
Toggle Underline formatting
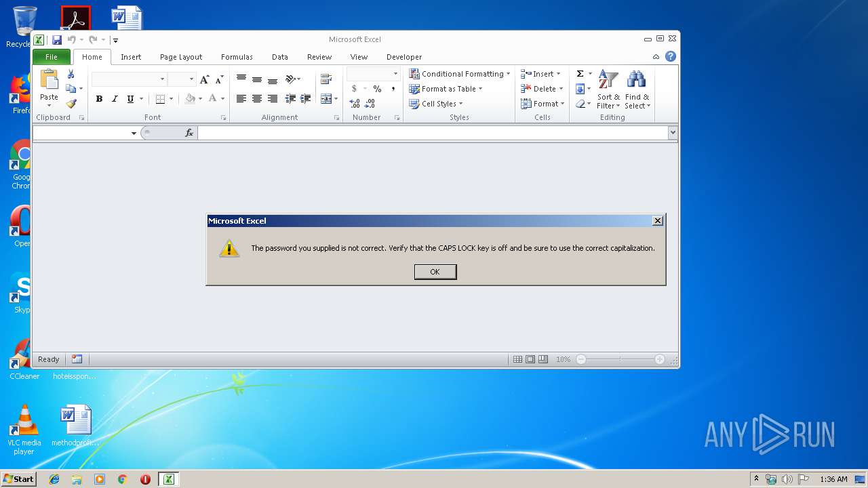click(130, 99)
